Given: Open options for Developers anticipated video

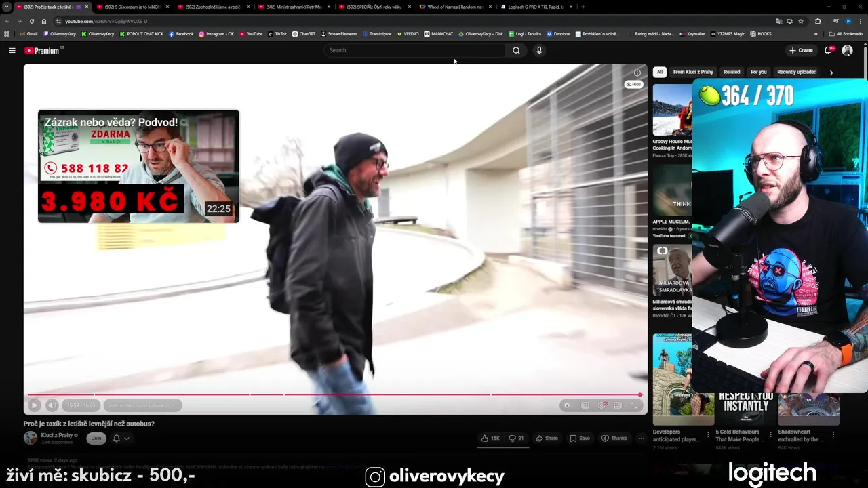Looking at the screenshot, I should click(709, 434).
